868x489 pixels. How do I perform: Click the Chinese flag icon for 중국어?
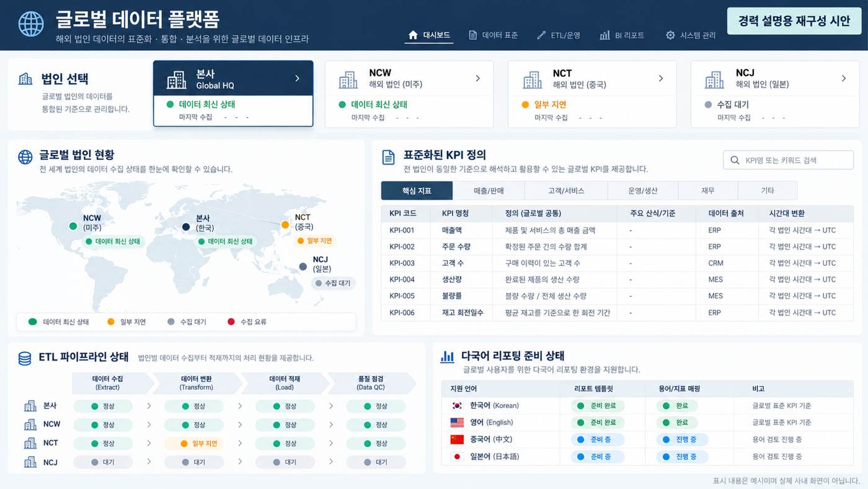pyautogui.click(x=457, y=439)
